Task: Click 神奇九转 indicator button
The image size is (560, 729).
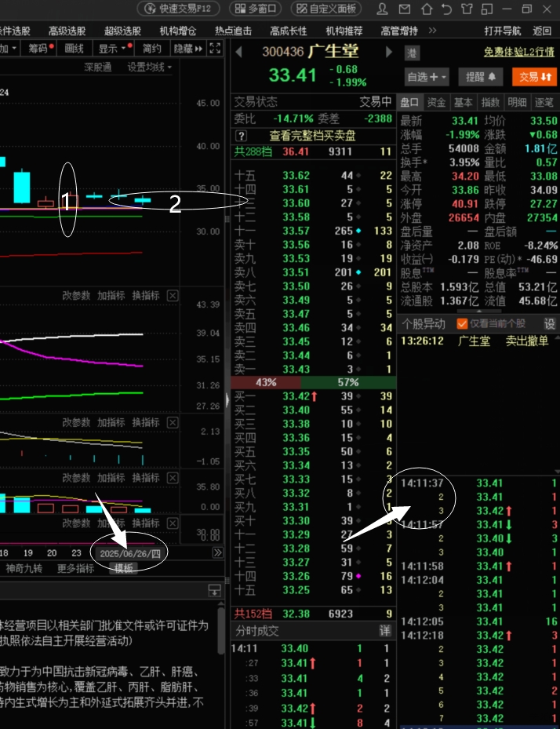Action: pos(24,568)
